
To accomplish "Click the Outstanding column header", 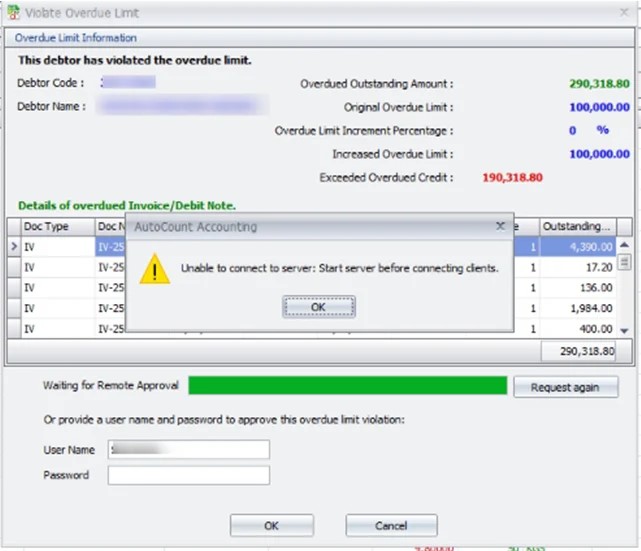I will [x=577, y=227].
